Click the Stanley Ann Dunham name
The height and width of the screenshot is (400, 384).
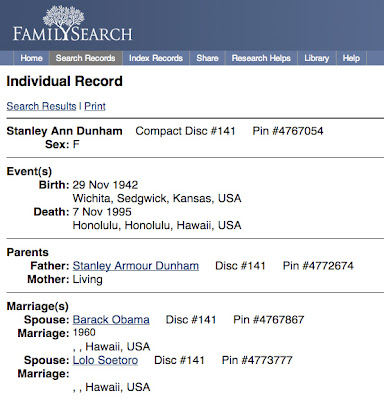pos(64,131)
